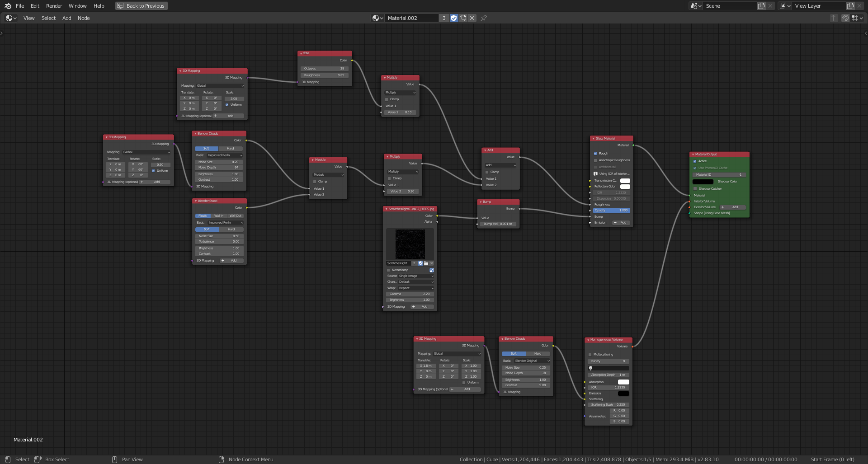Click the Back to Previous button
Viewport: 868px width, 464px height.
pos(141,6)
